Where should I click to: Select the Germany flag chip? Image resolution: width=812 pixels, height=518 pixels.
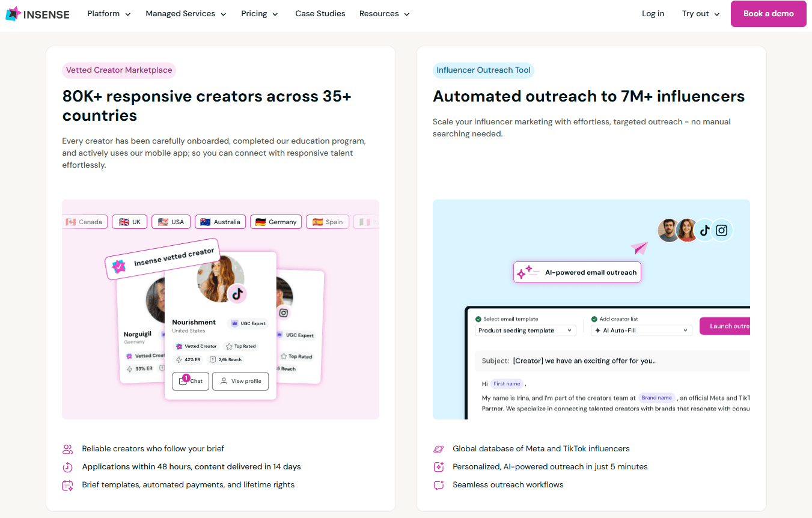coord(276,222)
